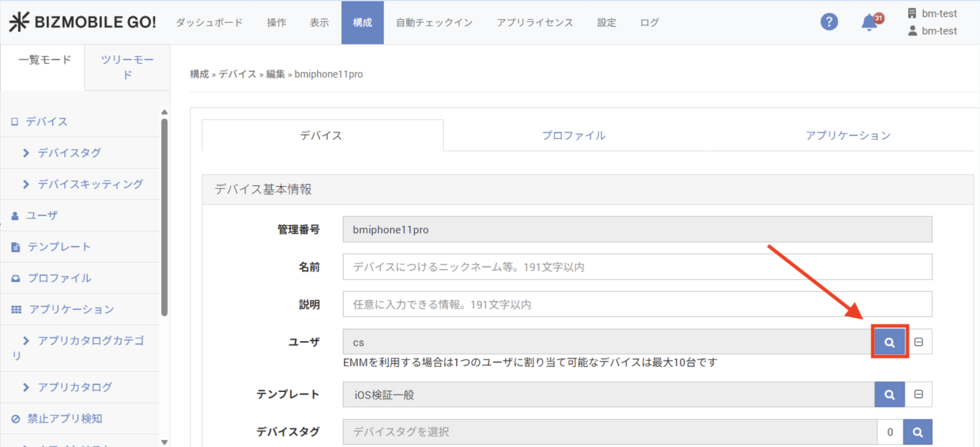
Task: Click the 名前 input field
Action: pyautogui.click(x=637, y=267)
